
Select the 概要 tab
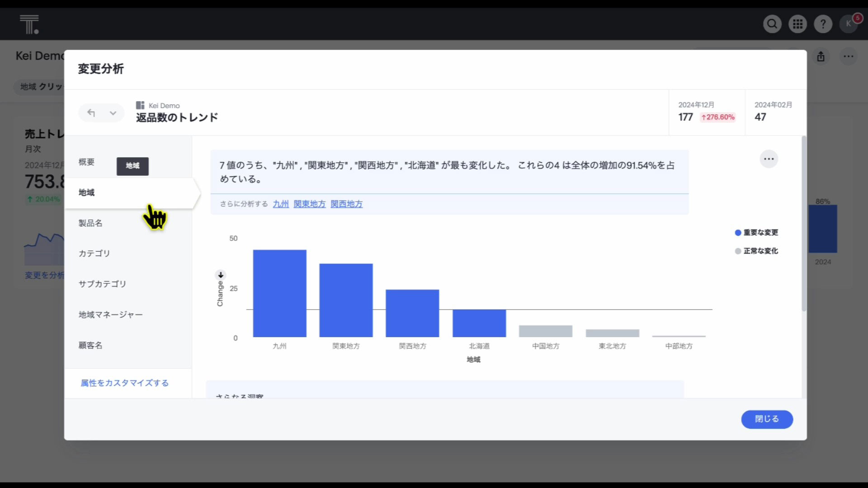pyautogui.click(x=86, y=162)
